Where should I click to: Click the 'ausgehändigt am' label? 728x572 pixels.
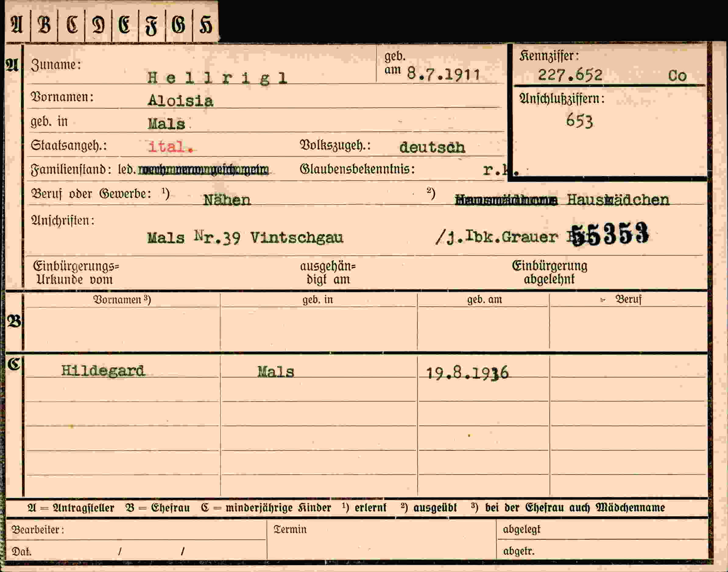327,273
